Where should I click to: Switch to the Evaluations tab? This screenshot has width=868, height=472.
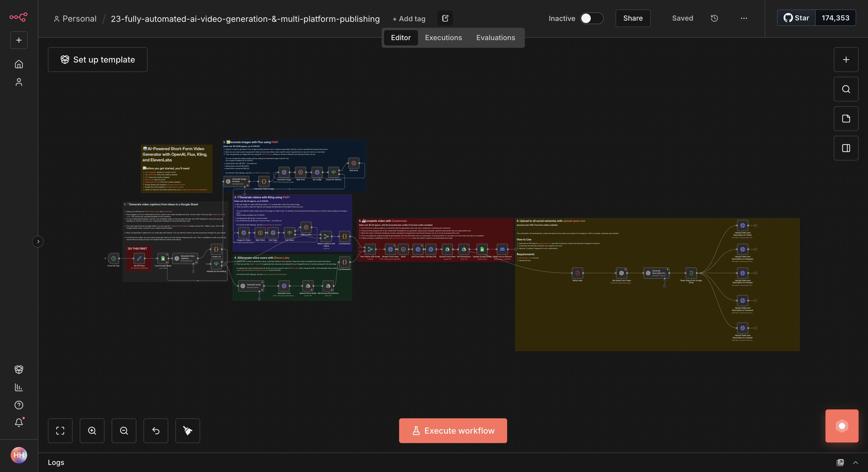pyautogui.click(x=495, y=38)
